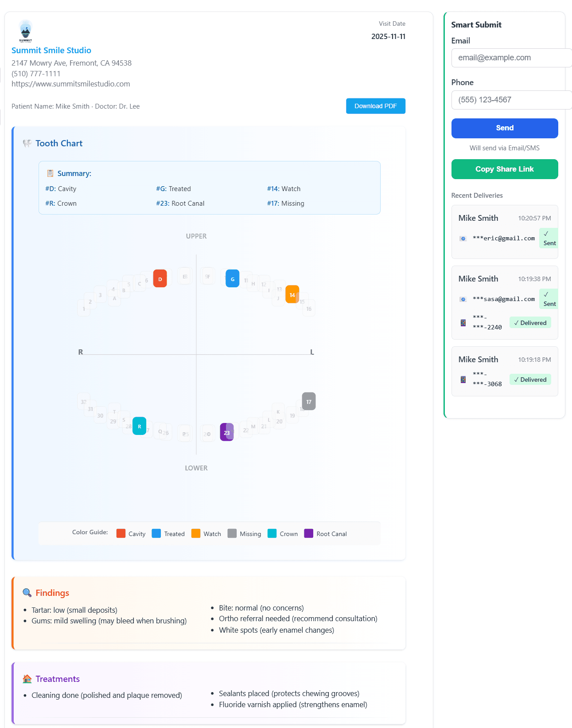Viewport: 572px width, 728px height.
Task: Select the gray missing tooth 17
Action: tap(309, 401)
